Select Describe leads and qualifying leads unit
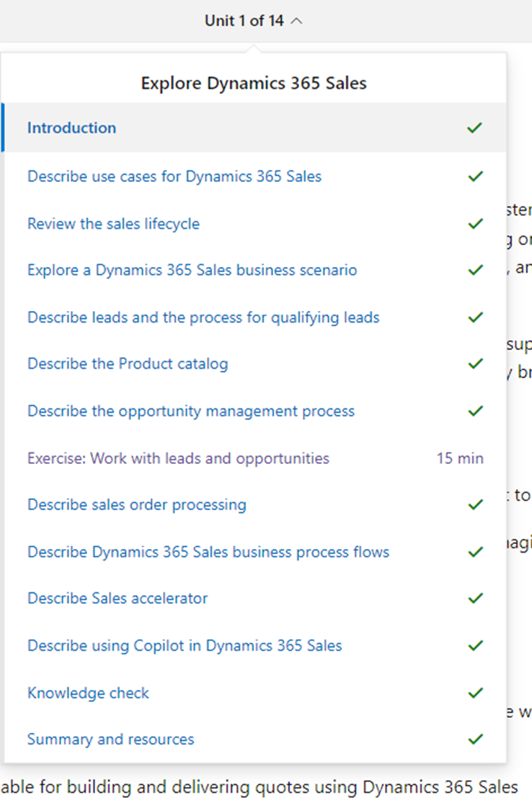 pyautogui.click(x=203, y=317)
